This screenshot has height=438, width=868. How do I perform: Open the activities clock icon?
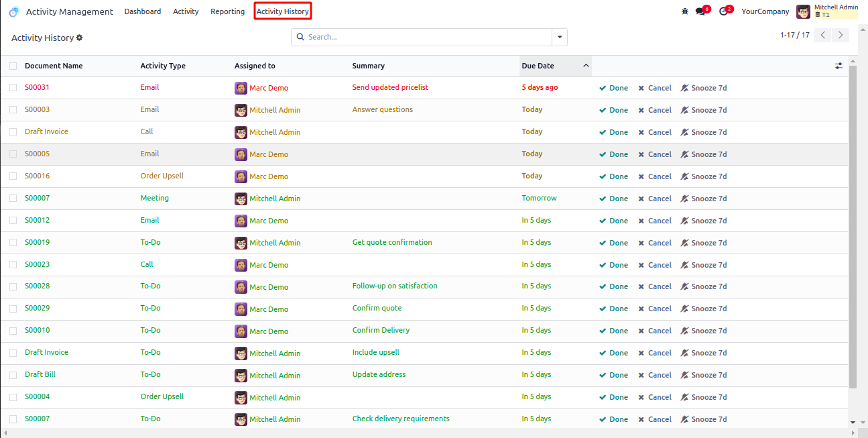click(723, 11)
